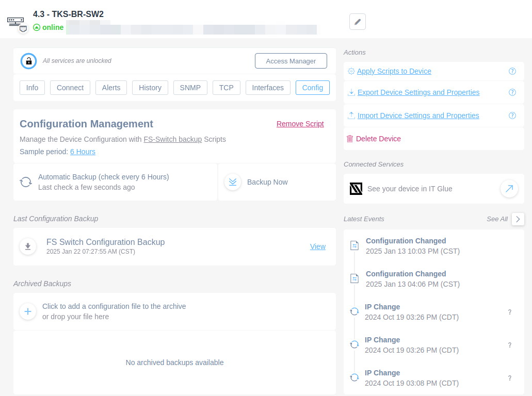Screen dimensions: 532x396
Task: Click See your device in IT Glue
Action: [x=410, y=189]
